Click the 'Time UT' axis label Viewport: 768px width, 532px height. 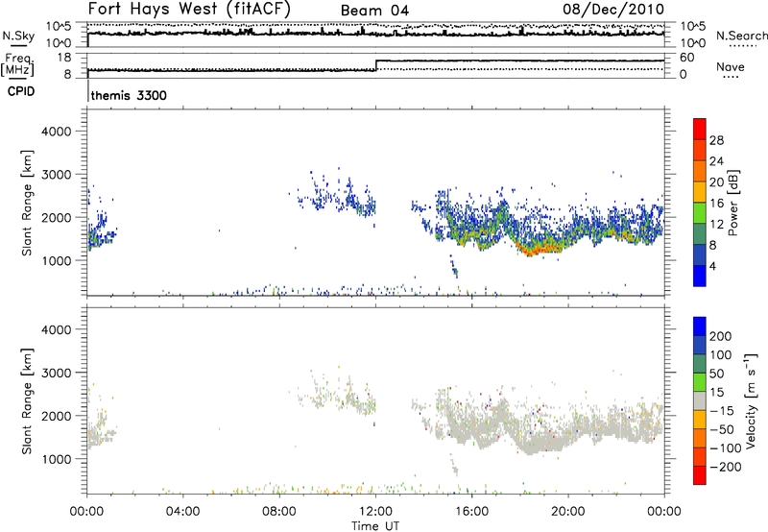tap(375, 526)
